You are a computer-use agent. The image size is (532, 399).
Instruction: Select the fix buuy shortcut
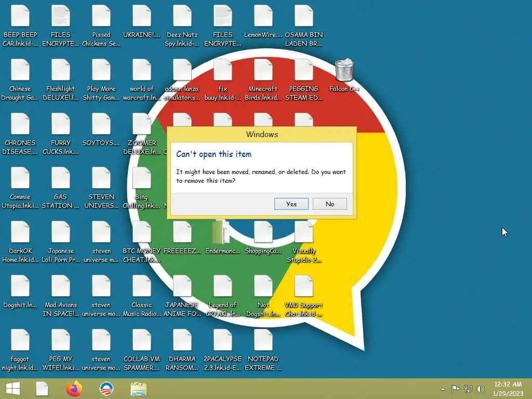point(222,80)
